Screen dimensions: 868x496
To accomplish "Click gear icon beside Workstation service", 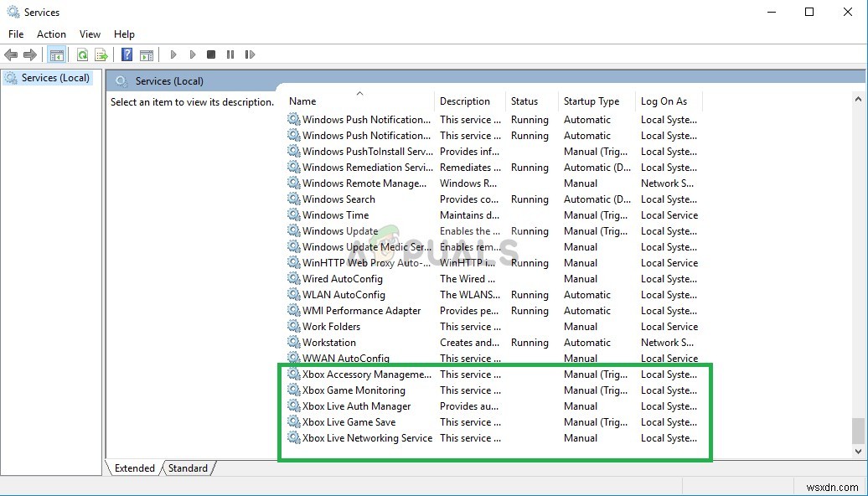I will pyautogui.click(x=293, y=342).
